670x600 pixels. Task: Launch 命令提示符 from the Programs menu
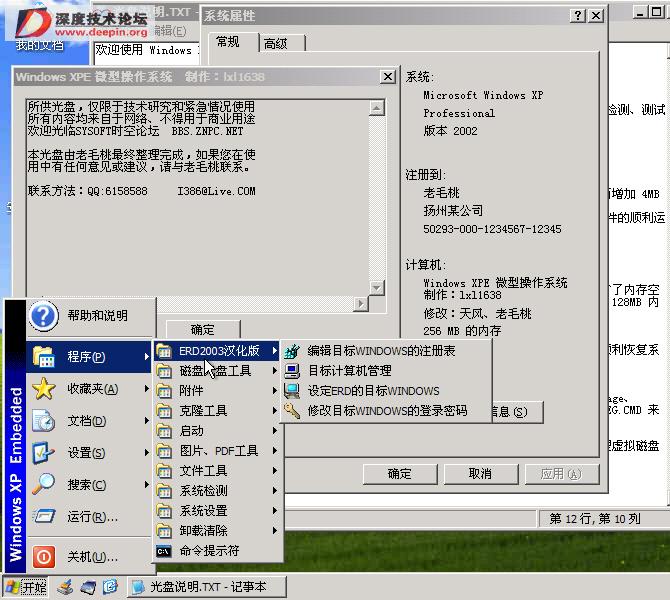pyautogui.click(x=217, y=551)
